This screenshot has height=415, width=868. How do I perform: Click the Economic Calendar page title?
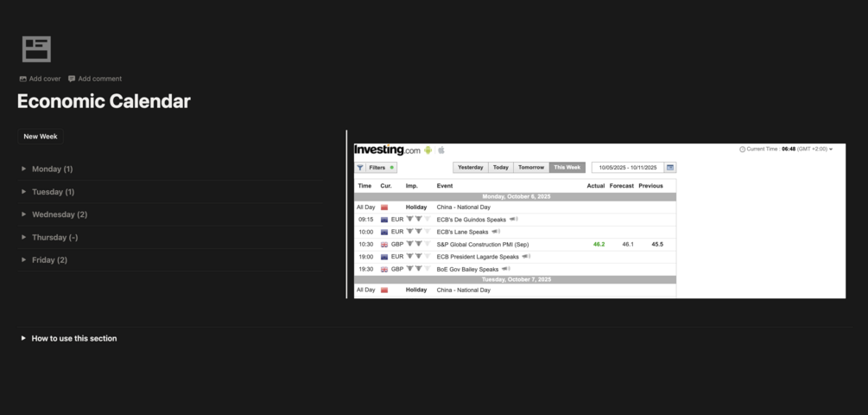104,101
